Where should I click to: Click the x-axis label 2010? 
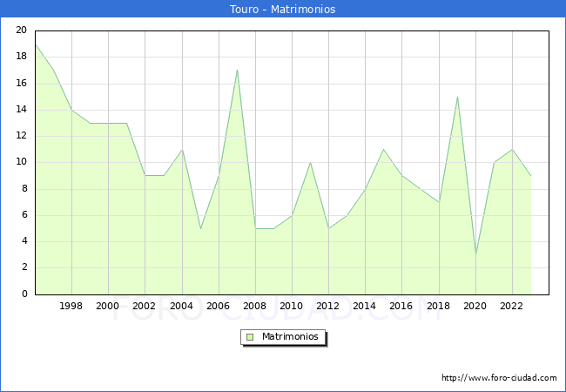[x=292, y=306]
